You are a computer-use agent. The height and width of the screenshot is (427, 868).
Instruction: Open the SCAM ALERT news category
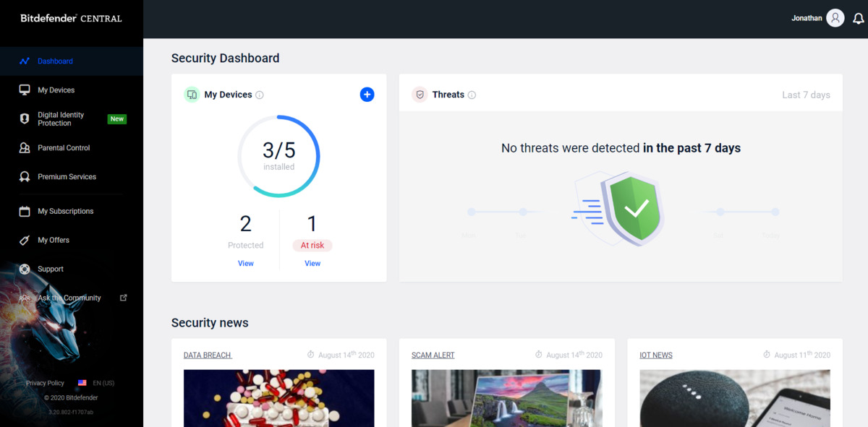pyautogui.click(x=433, y=355)
